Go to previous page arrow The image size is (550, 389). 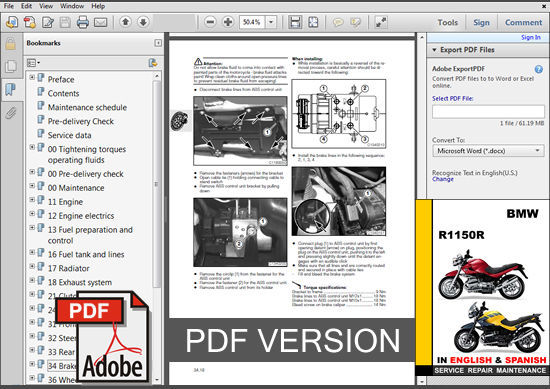tap(125, 22)
